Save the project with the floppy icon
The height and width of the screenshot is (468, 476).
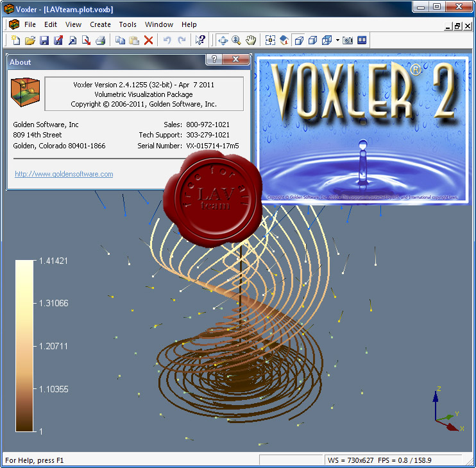point(44,40)
